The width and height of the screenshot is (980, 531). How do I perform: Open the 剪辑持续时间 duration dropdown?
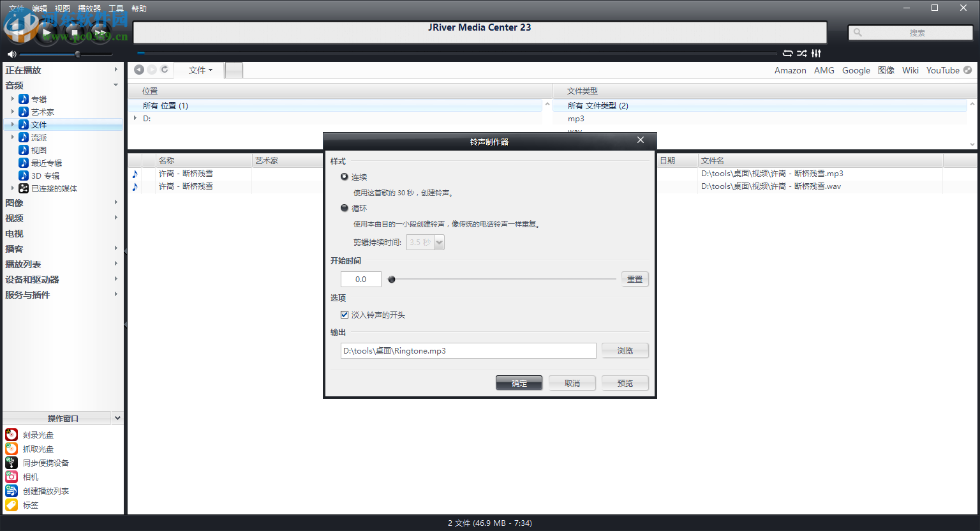tap(438, 242)
